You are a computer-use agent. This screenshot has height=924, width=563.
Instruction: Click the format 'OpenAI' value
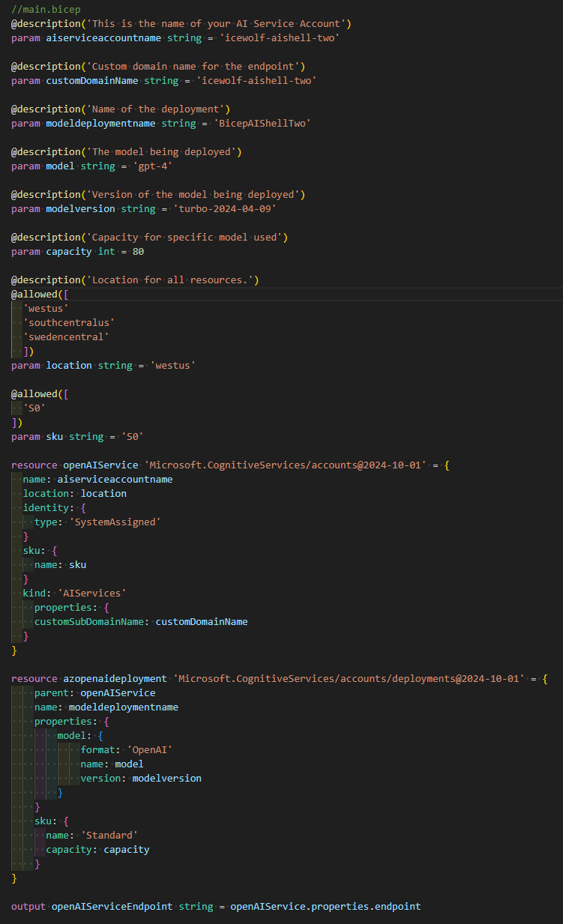[x=150, y=749]
